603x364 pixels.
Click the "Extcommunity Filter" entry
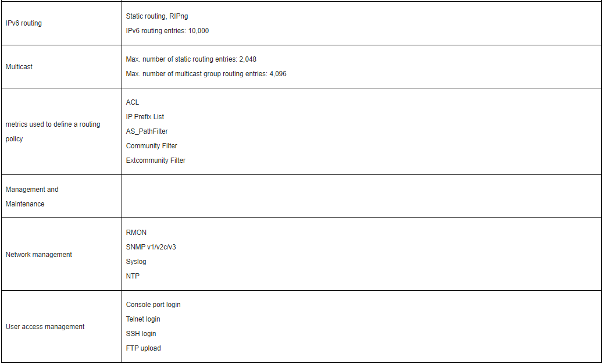click(x=156, y=160)
